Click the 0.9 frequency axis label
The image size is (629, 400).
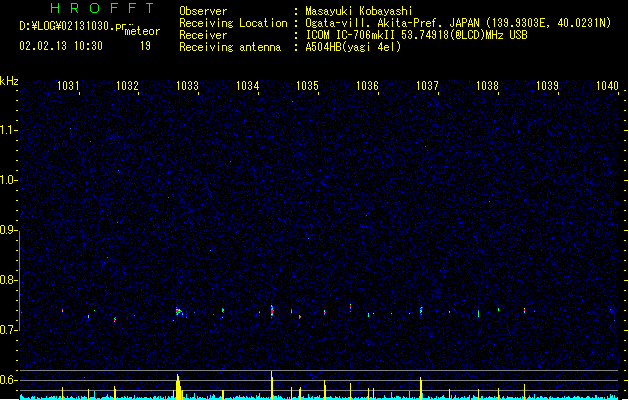pos(8,230)
